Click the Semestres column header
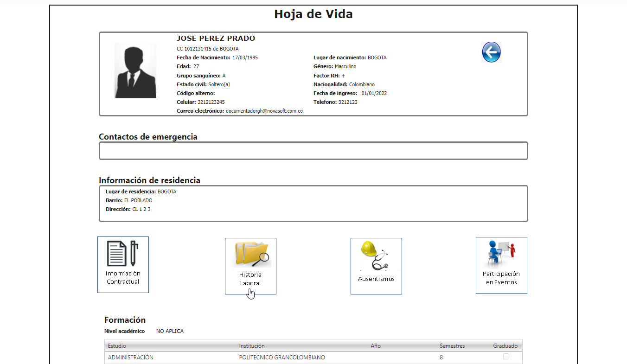The width and height of the screenshot is (627, 364). coord(451,345)
